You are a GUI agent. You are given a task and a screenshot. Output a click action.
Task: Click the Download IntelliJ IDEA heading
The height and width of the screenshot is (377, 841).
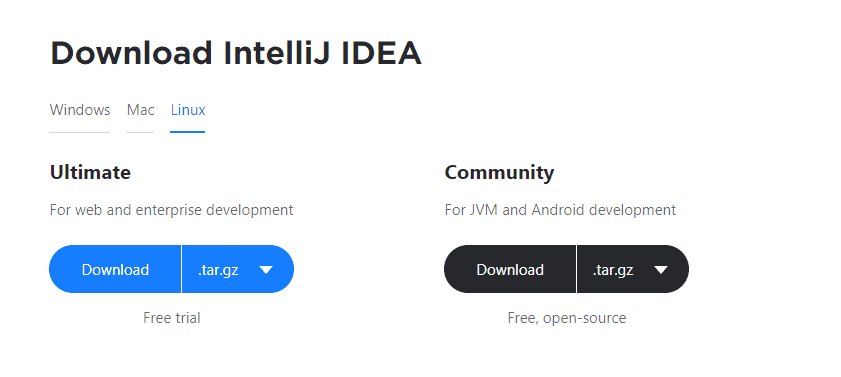point(236,53)
